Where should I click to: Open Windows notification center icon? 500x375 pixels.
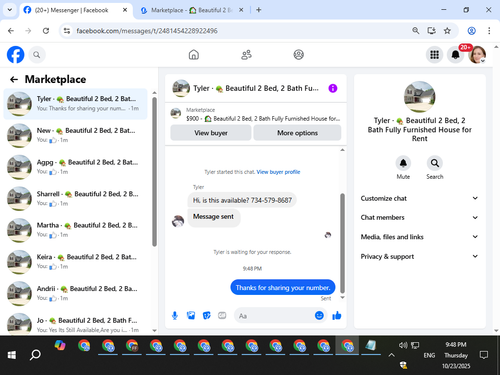pos(484,355)
